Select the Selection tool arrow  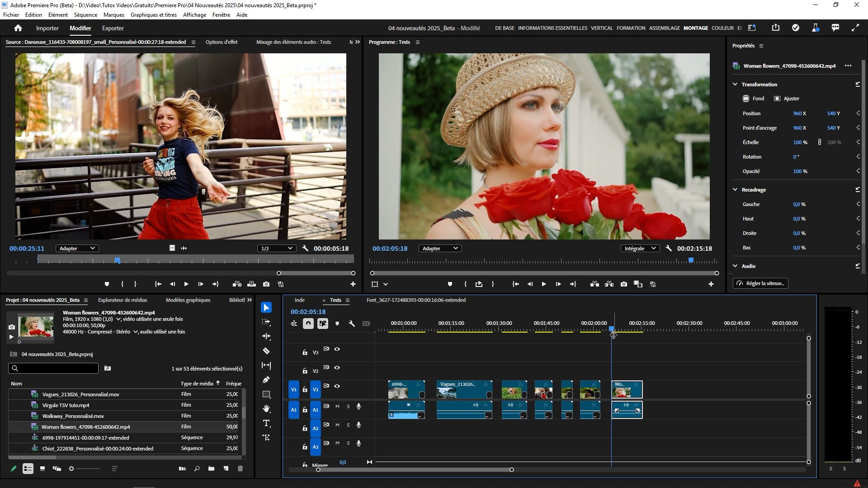(x=266, y=308)
